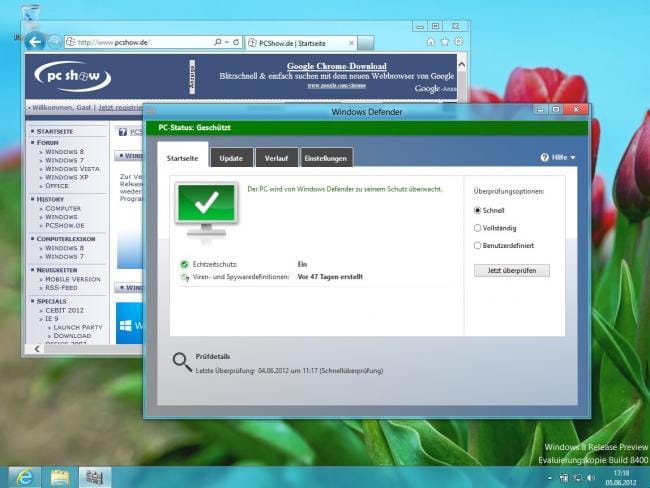Open Mobile Version link in sidebar
The image size is (650, 488).
click(x=73, y=279)
